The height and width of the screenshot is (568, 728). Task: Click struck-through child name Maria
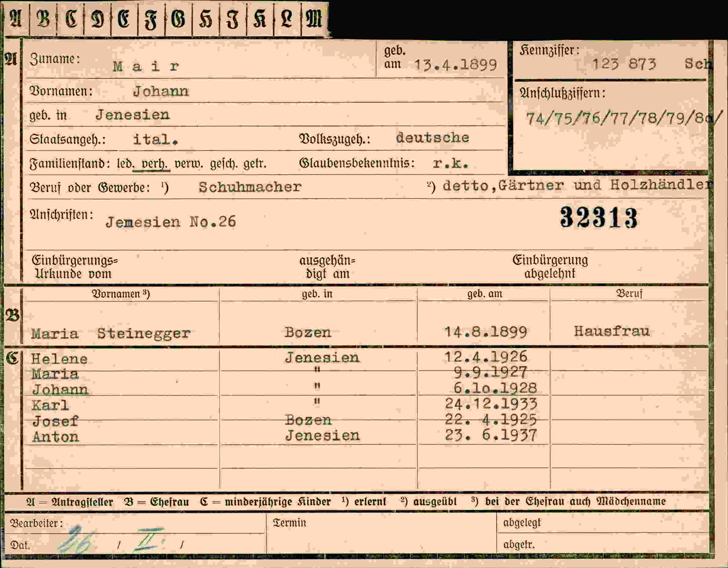[55, 374]
